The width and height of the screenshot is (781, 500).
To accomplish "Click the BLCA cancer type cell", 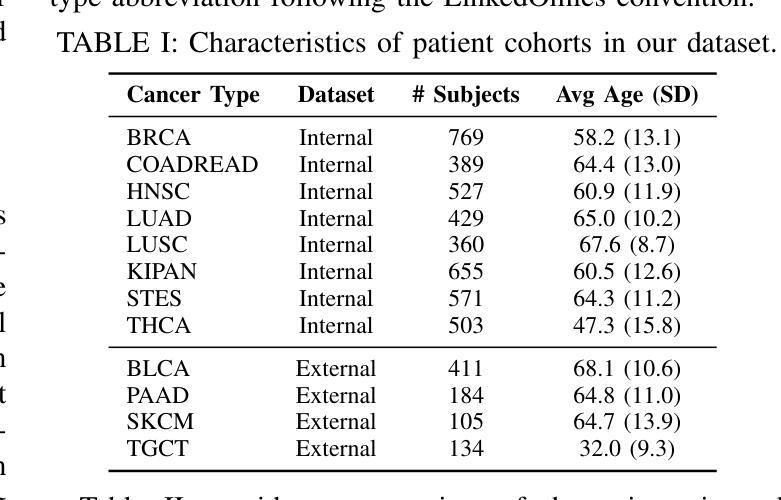I will (x=158, y=369).
